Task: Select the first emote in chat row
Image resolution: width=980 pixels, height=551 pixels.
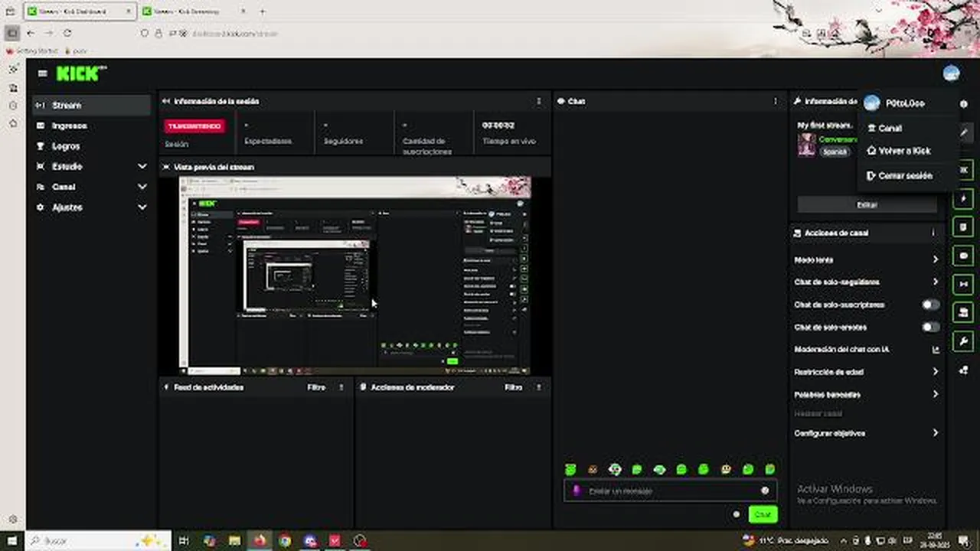Action: click(x=570, y=469)
